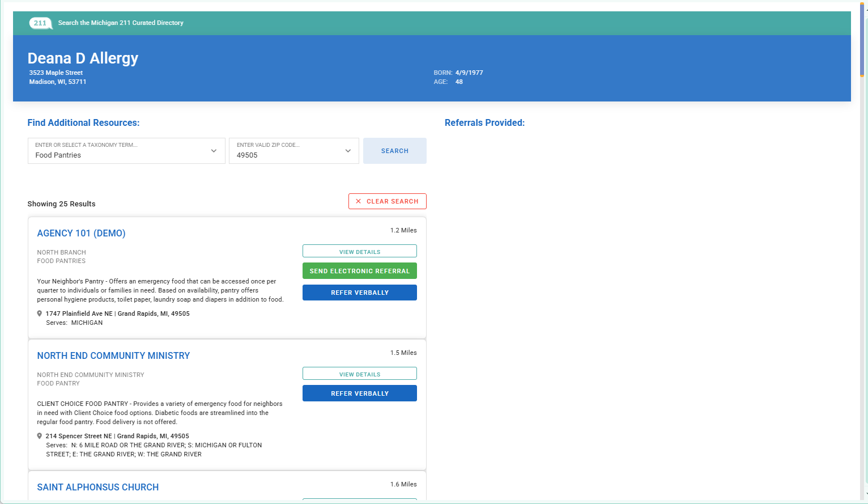Viewport: 868px width, 504px height.
Task: Click the client name Deana D Allergy
Action: 83,58
